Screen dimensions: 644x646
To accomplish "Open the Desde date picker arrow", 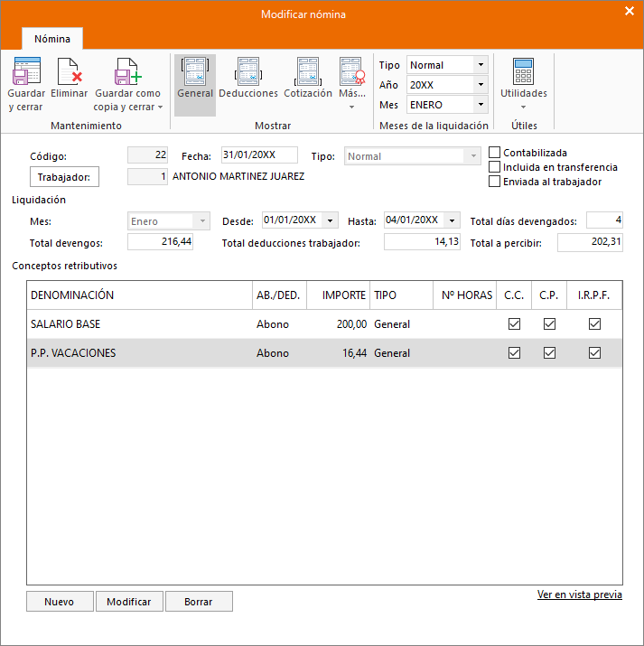I will [330, 220].
